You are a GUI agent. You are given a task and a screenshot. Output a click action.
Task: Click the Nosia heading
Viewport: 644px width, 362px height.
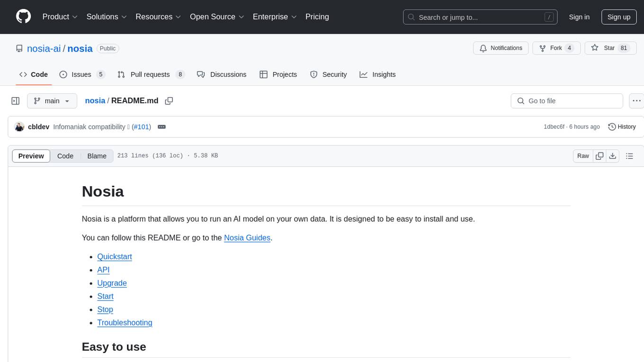coord(103,191)
